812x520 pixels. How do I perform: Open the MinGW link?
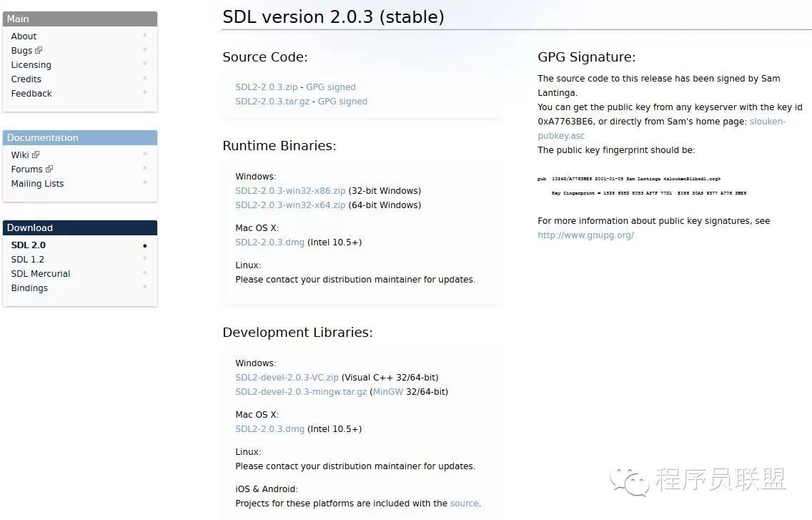[x=388, y=392]
